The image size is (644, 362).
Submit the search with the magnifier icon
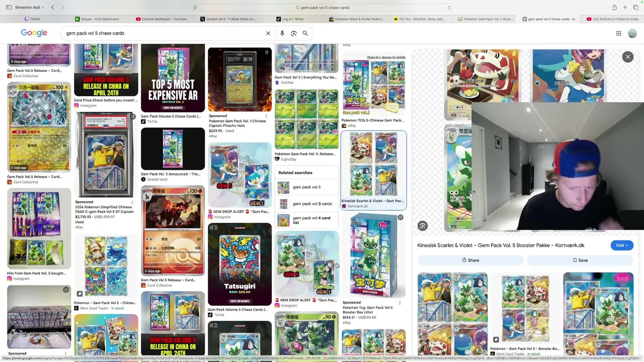305,33
